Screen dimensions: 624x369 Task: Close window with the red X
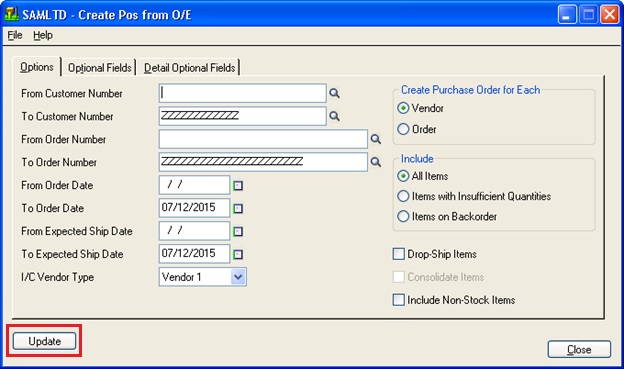609,15
